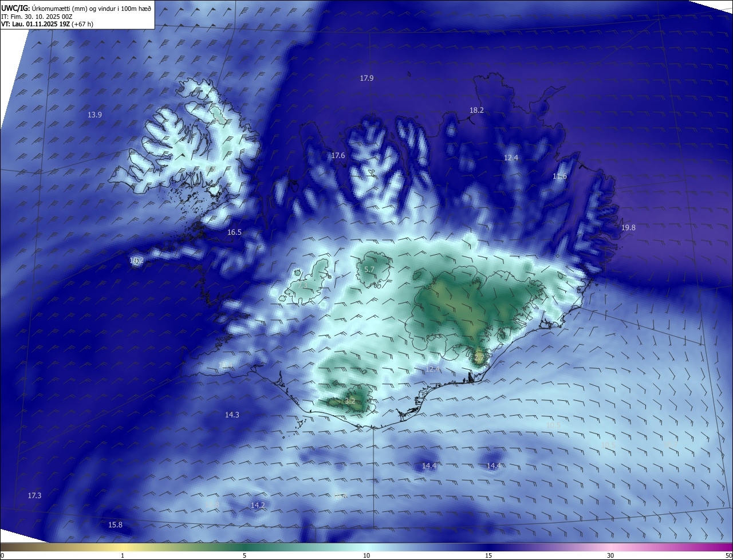Select the 14.3 value label
Screen dimensions: 733x560
pyautogui.click(x=232, y=415)
